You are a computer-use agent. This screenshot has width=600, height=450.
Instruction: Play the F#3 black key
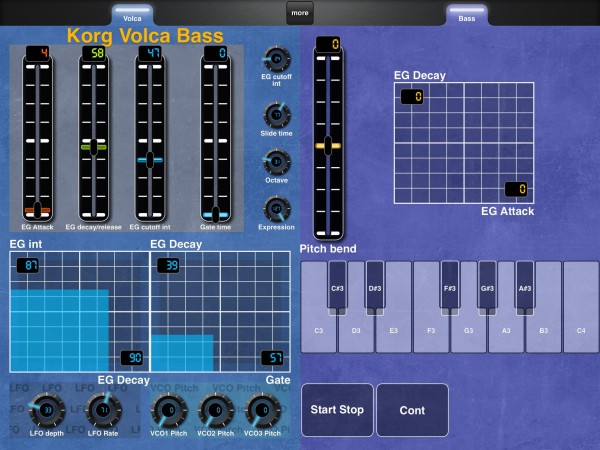coord(450,286)
